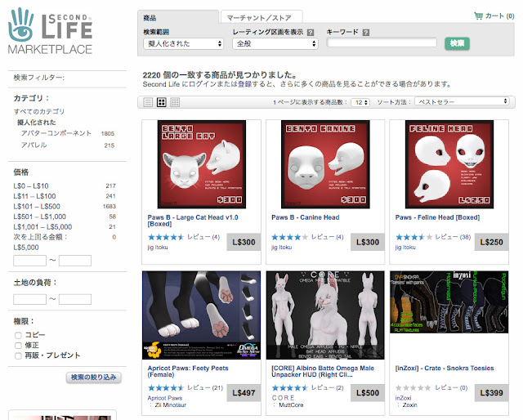523x420 pixels.
Task: Open Feline Head product thumbnail
Action: click(449, 164)
